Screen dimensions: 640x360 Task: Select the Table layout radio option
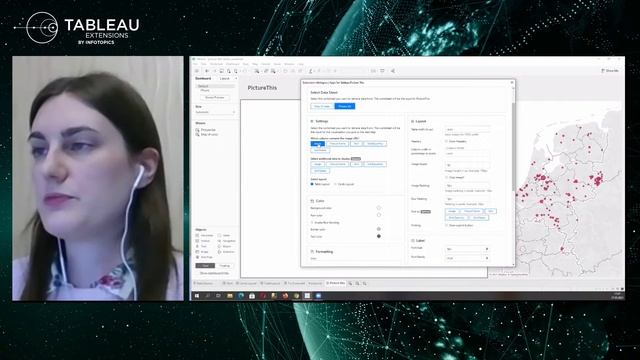pyautogui.click(x=312, y=184)
